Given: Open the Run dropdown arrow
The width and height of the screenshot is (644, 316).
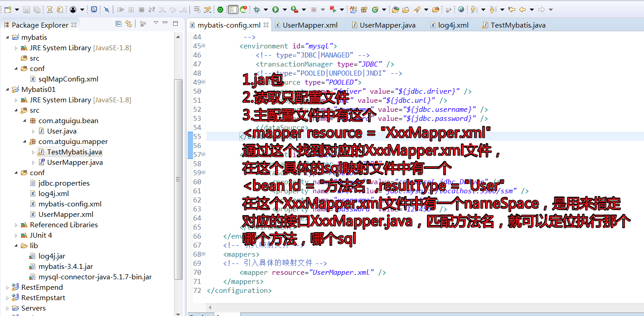Looking at the screenshot, I should pos(285,10).
